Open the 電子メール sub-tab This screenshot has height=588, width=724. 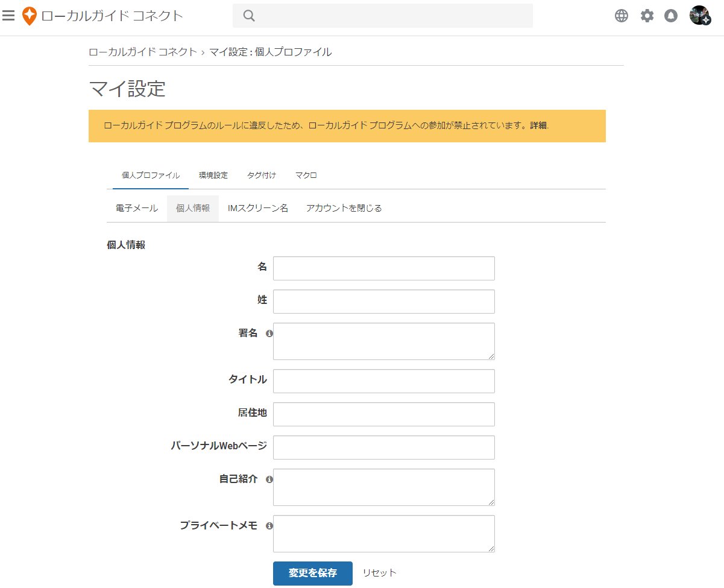137,208
